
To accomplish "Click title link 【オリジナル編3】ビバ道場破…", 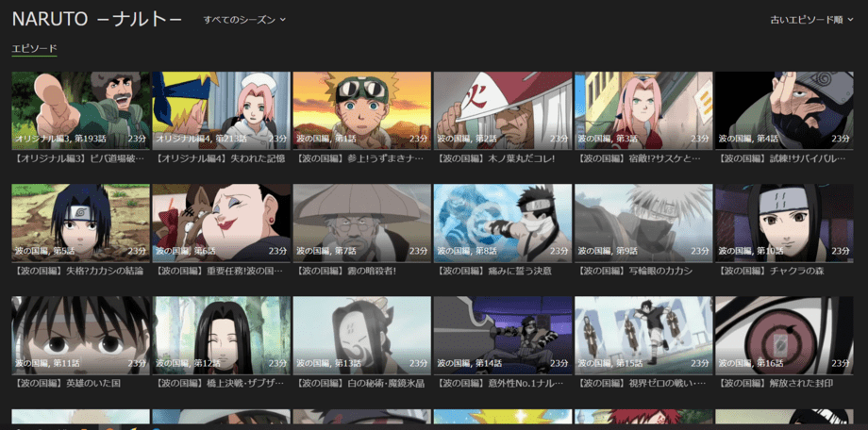I will (78, 158).
